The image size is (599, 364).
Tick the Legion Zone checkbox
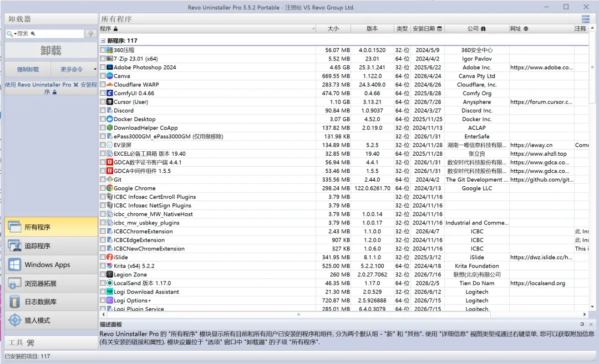tap(103, 274)
